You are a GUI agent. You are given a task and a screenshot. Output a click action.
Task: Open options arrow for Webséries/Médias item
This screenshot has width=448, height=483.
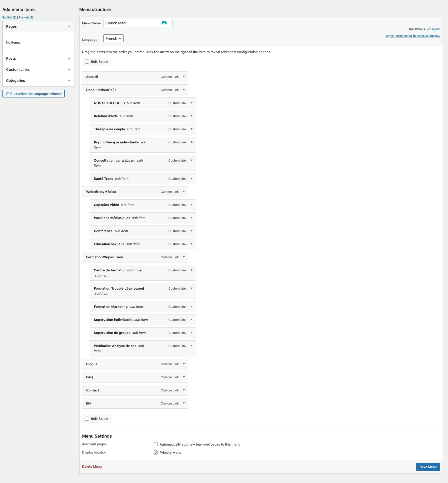pos(184,192)
